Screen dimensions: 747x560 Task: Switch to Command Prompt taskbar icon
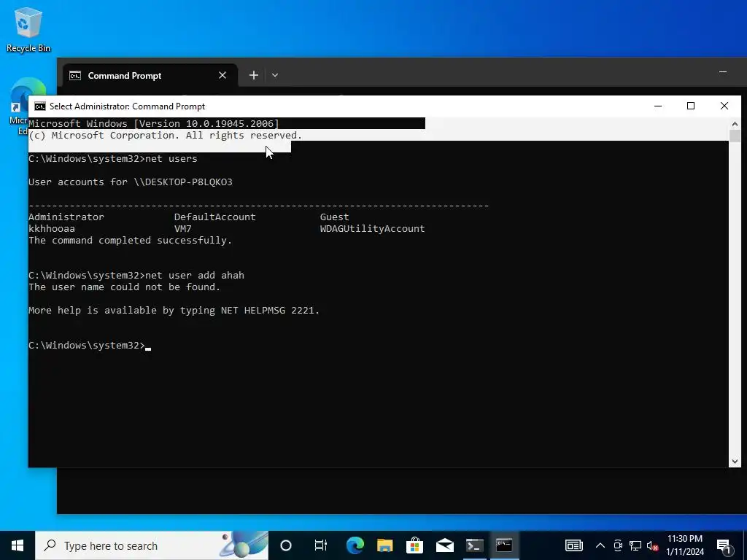(505, 545)
